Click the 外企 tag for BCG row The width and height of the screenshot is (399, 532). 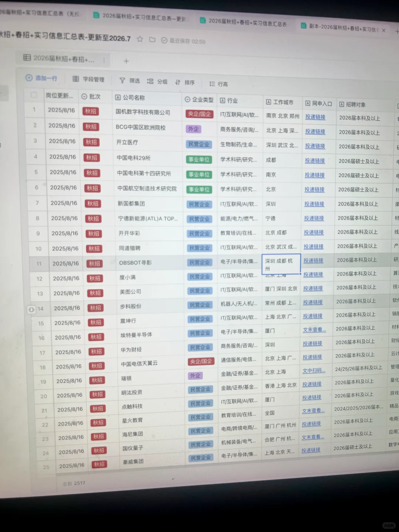point(193,129)
